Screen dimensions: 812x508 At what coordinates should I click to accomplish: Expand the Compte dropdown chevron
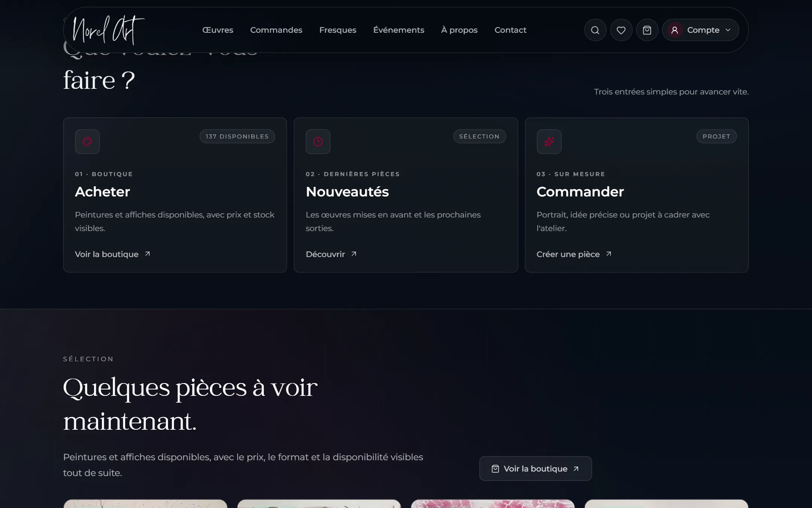point(728,30)
